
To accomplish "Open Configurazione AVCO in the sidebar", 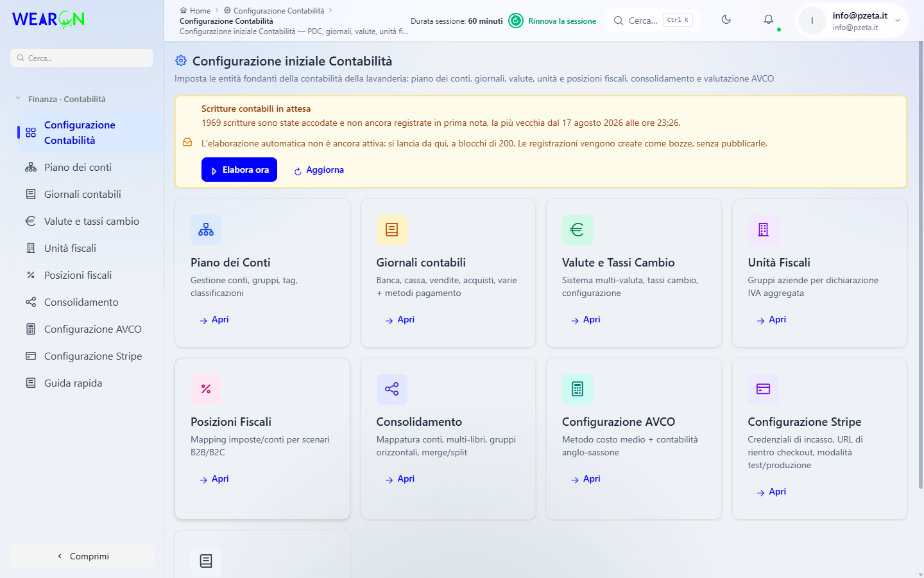I will click(x=89, y=329).
